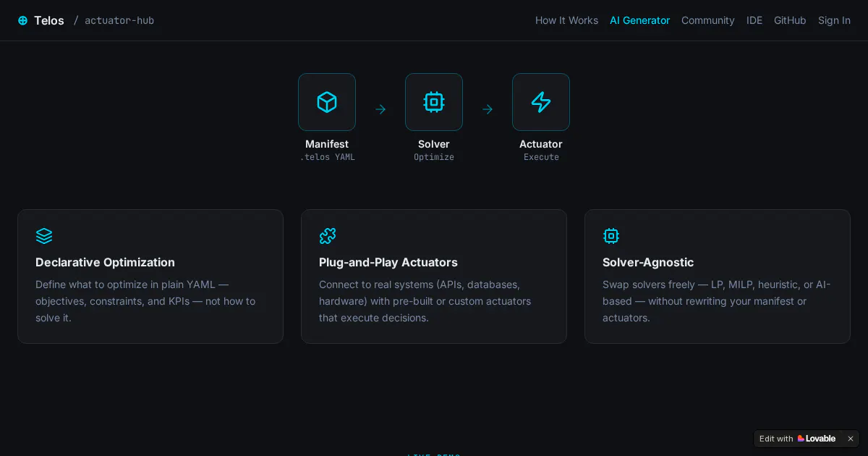The width and height of the screenshot is (868, 456).
Task: Click the Solver-Agnostic heading
Action: click(648, 262)
